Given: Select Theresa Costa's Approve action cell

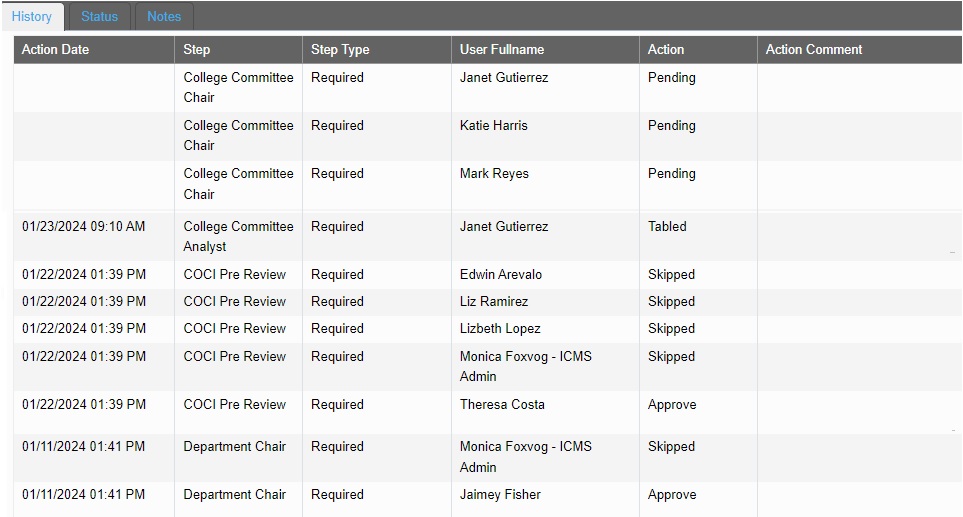Looking at the screenshot, I should click(698, 412).
